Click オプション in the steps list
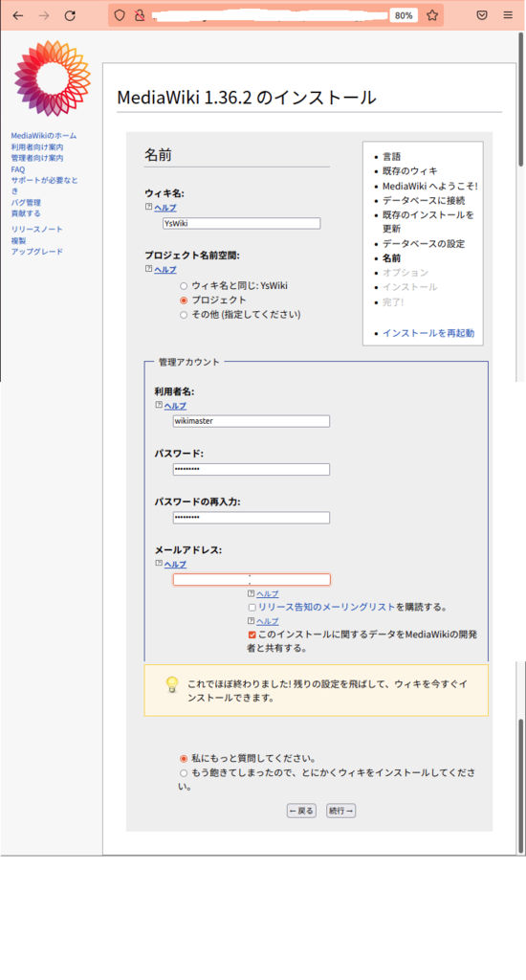This screenshot has width=526, height=980. click(x=405, y=273)
